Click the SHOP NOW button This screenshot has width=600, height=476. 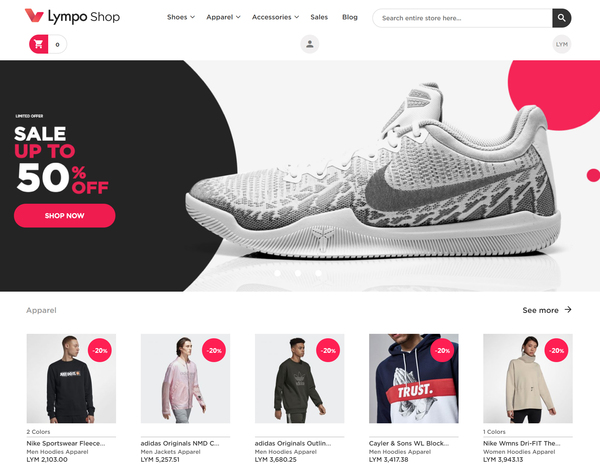click(x=65, y=215)
